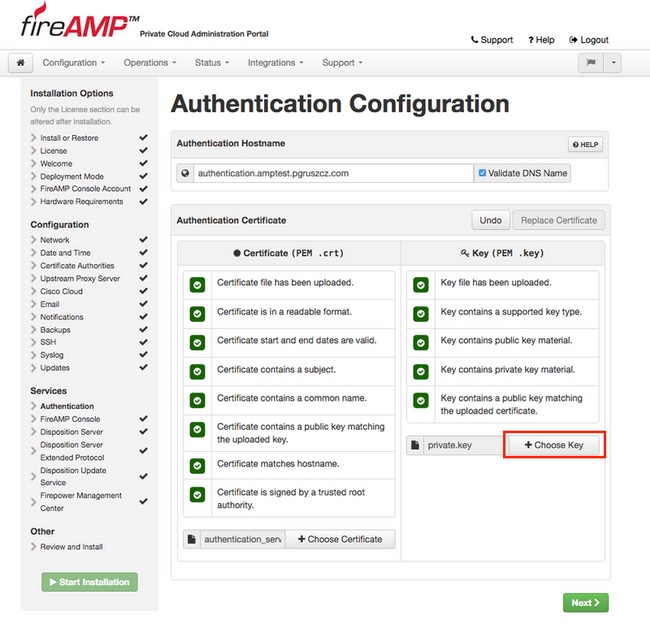Click the Choose Certificate button
The width and height of the screenshot is (650, 629).
pos(340,539)
